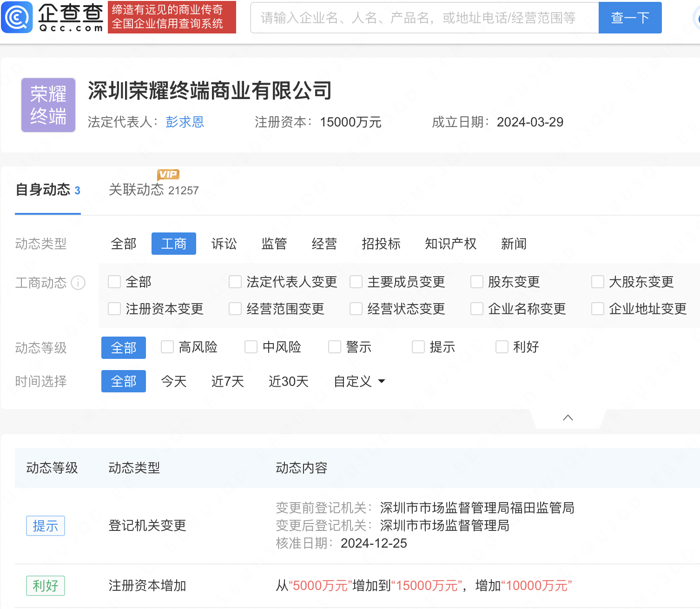Click 注册资本 15000万元 value

(x=351, y=122)
